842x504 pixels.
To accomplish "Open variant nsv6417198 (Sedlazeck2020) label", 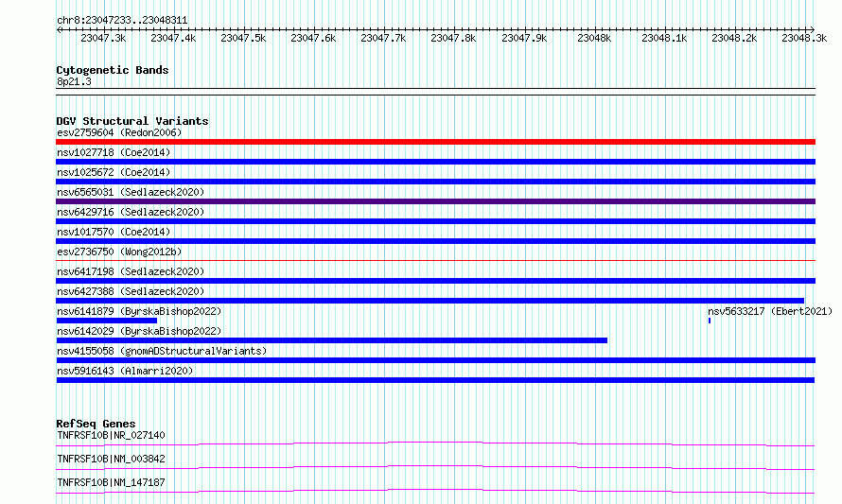I will pos(131,271).
